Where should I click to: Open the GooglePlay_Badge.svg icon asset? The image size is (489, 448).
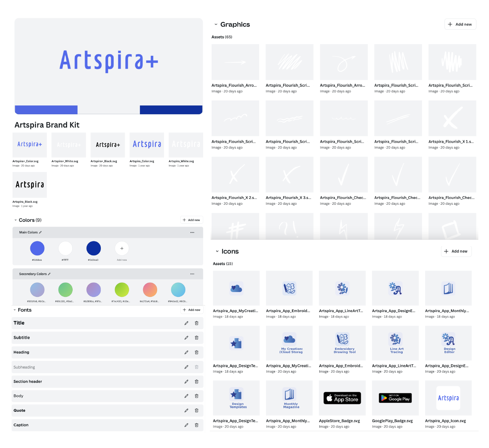[x=395, y=398]
